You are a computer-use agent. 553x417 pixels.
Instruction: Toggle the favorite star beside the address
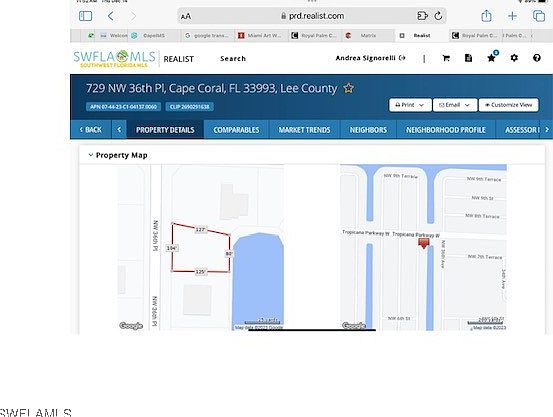(x=348, y=88)
